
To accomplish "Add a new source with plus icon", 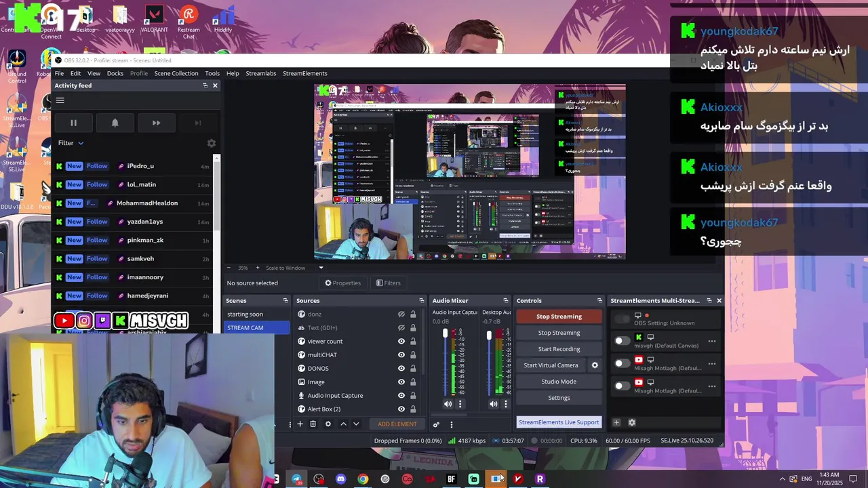I will (x=300, y=424).
